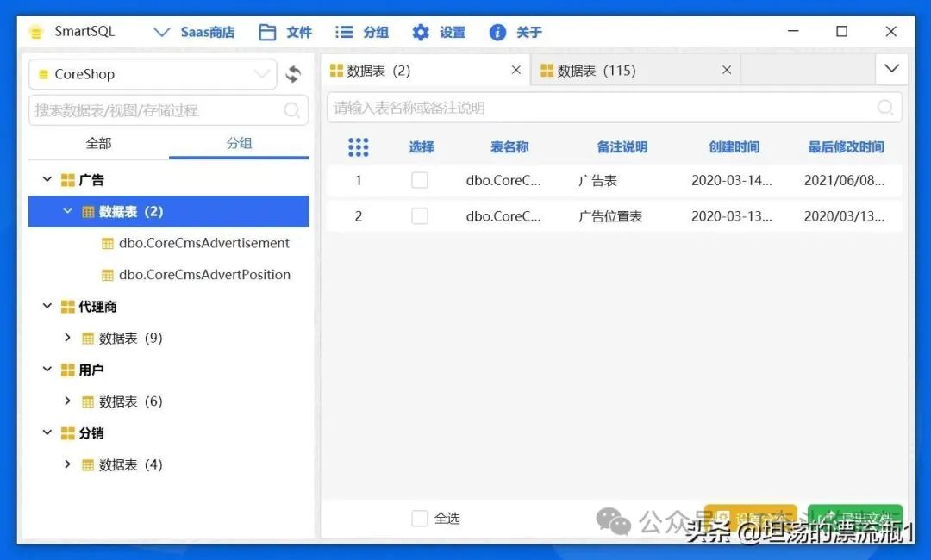Click the yellow button in the bottom bar

pyautogui.click(x=751, y=517)
